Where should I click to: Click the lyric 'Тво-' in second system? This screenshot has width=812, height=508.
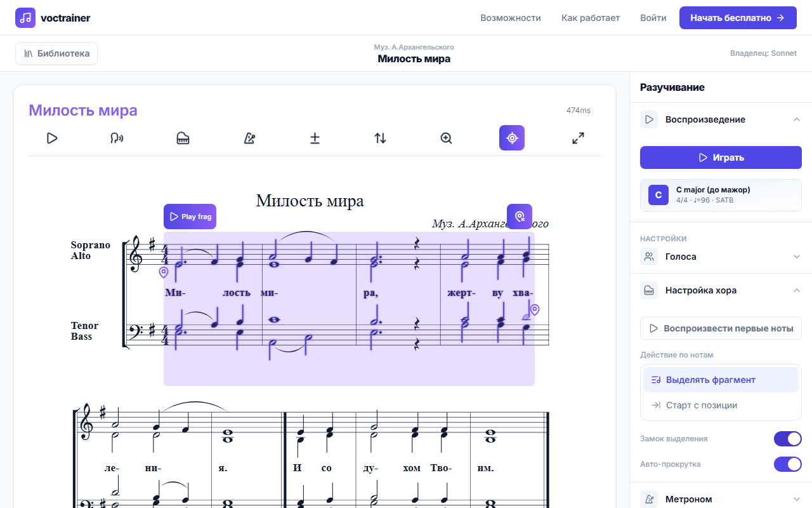(441, 468)
